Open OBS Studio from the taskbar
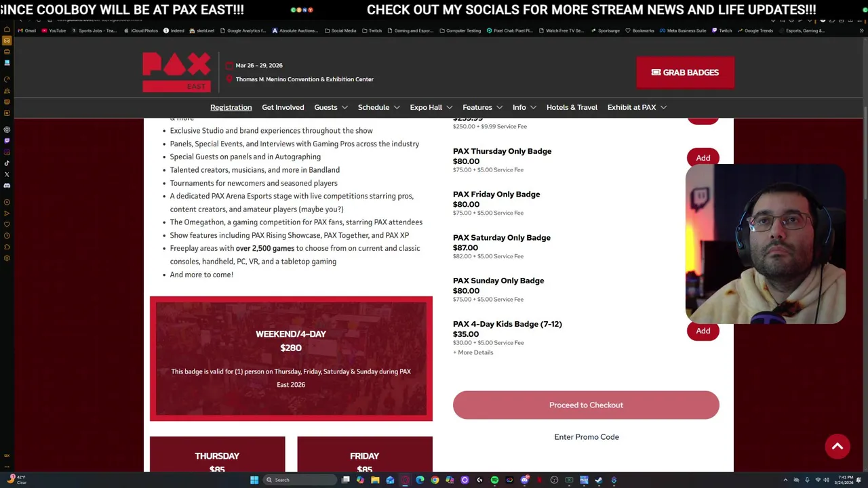This screenshot has height=488, width=868. click(554, 480)
